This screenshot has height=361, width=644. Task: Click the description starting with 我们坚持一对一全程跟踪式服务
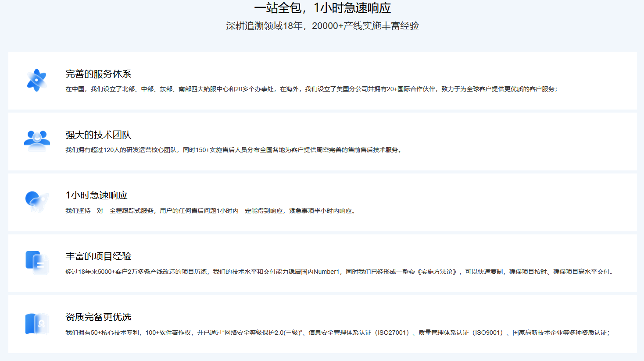211,211
